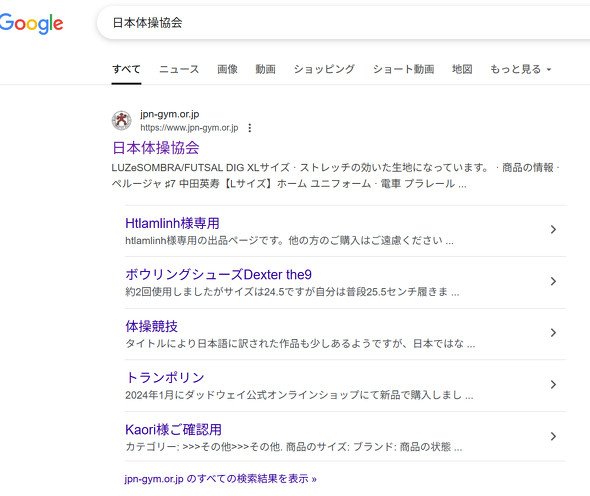The image size is (590, 496).
Task: Click the jpn-gym.or.jp site name text
Action: [x=170, y=114]
